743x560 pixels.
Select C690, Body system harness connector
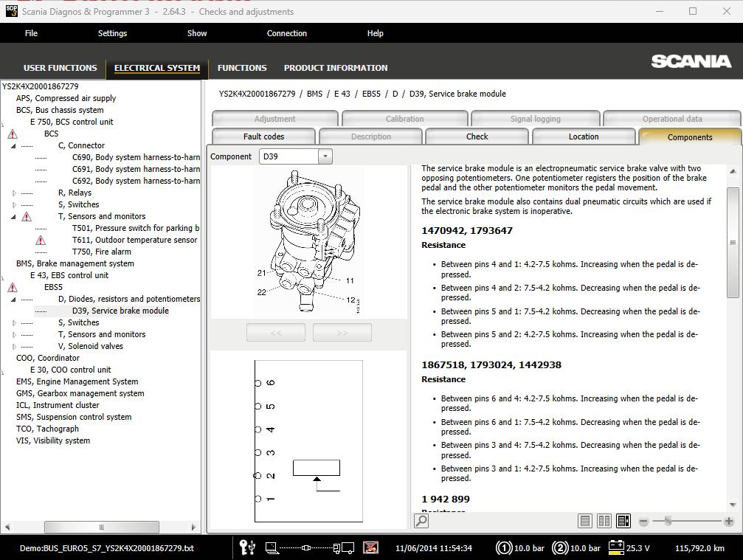pos(136,157)
